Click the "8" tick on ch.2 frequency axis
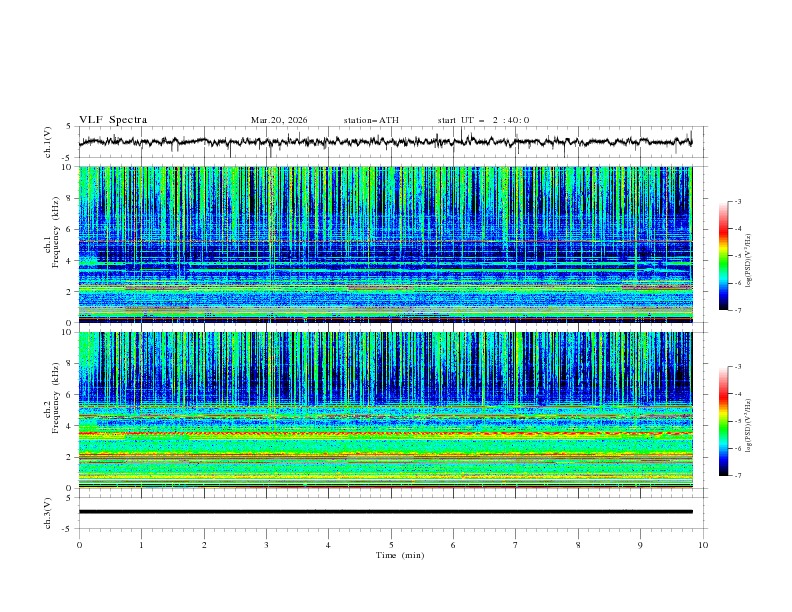Viewport: 792px width, 612px height. click(x=71, y=363)
